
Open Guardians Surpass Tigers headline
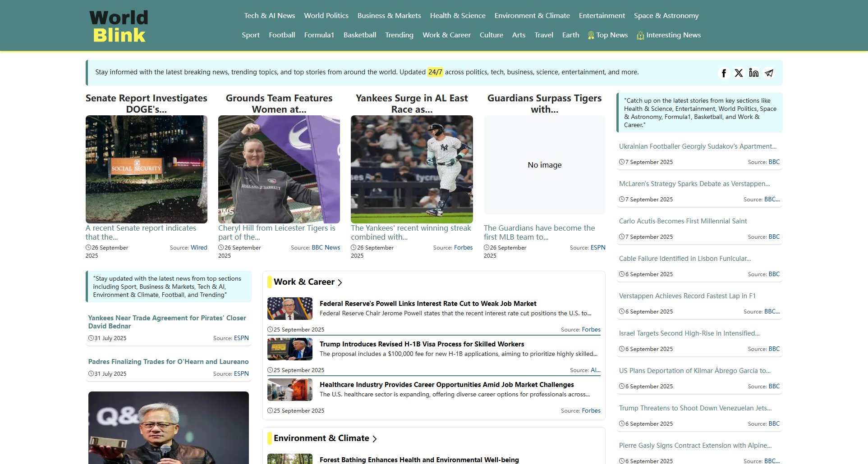(x=545, y=104)
